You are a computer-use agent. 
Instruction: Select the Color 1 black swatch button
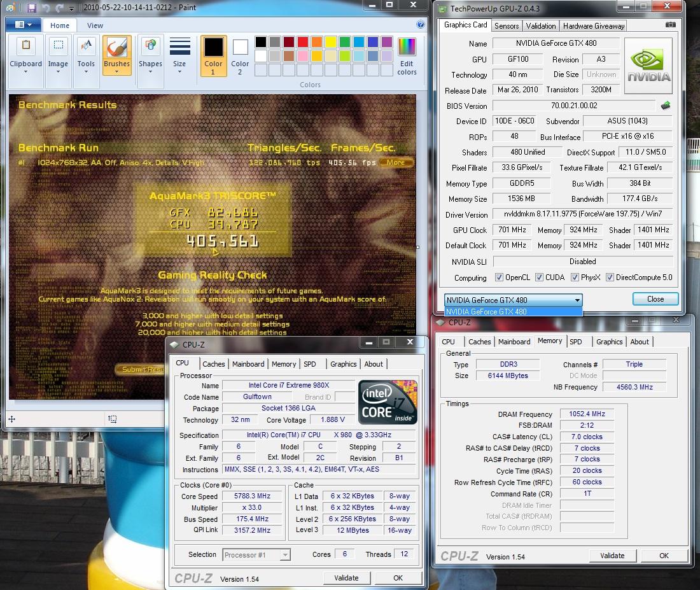pos(213,56)
